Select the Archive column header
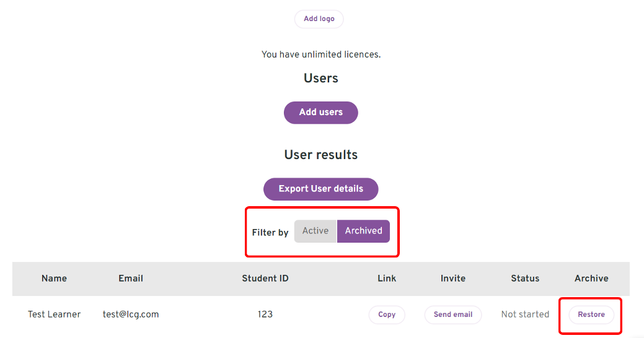 click(591, 279)
